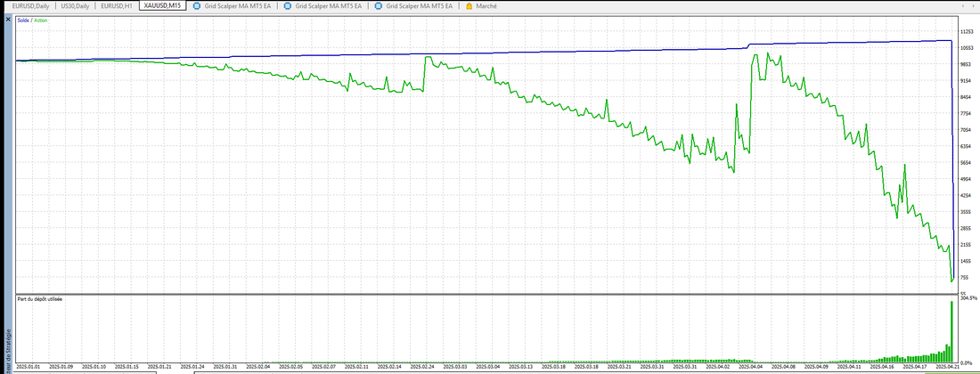Click the 'Part du dépôt utilisée' label
Viewport: 980px width, 374px height.
click(x=40, y=299)
